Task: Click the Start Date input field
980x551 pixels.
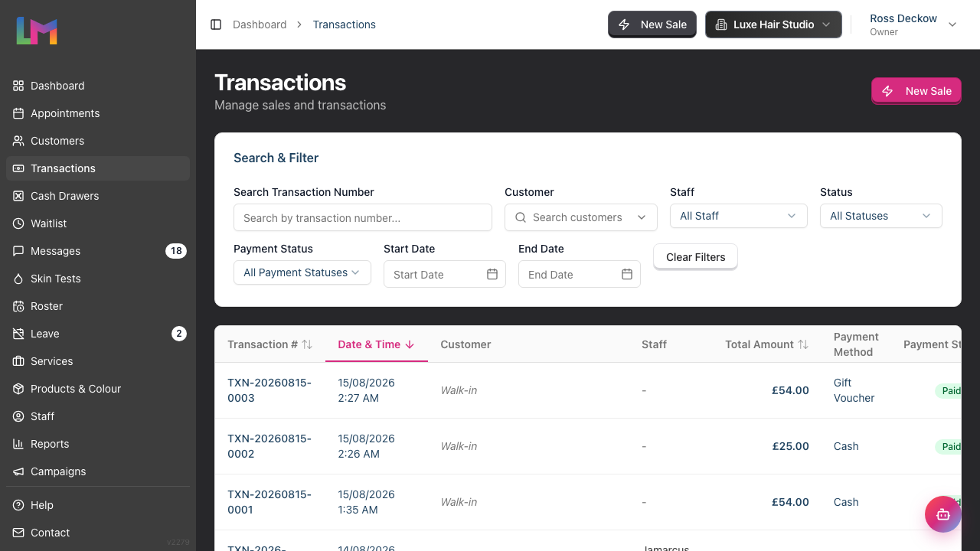Action: tap(445, 274)
